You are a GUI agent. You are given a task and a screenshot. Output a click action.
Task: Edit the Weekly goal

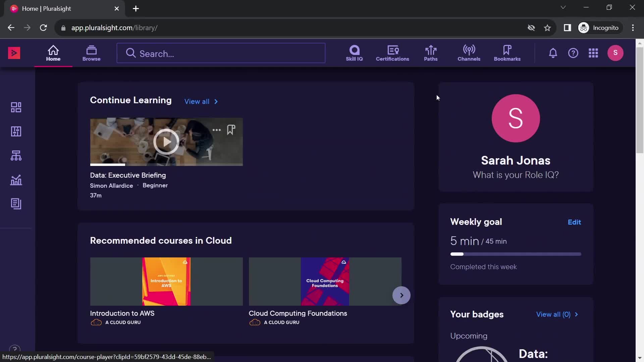tap(574, 222)
